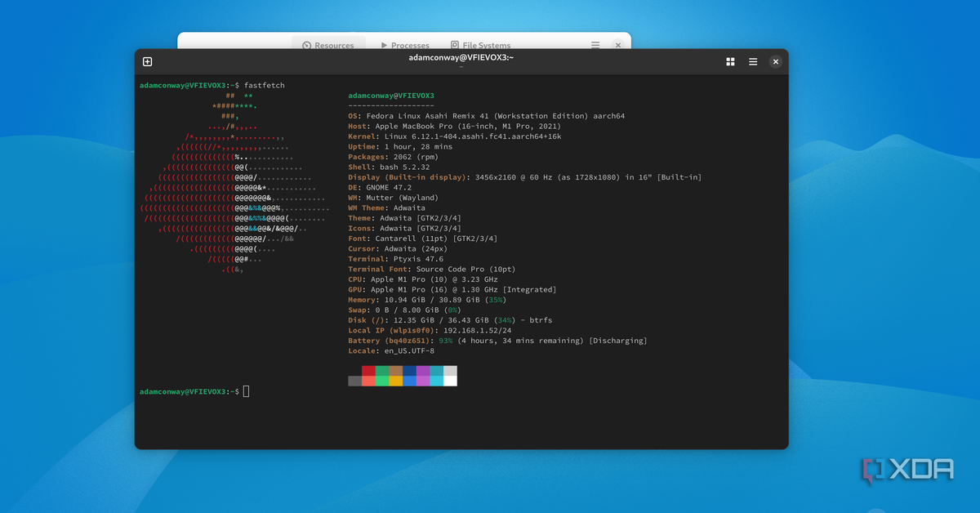
Task: Click the Font Cantarell (11pt) line
Action: (x=423, y=239)
